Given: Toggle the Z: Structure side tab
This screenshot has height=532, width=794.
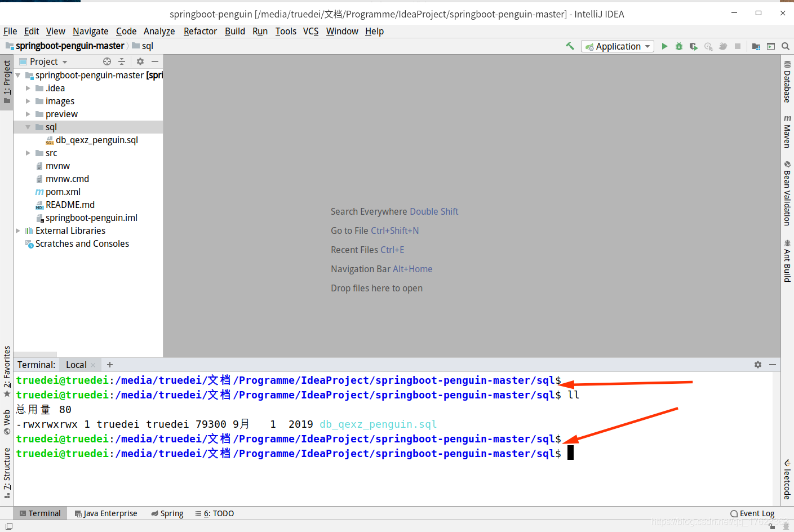Looking at the screenshot, I should 7,472.
